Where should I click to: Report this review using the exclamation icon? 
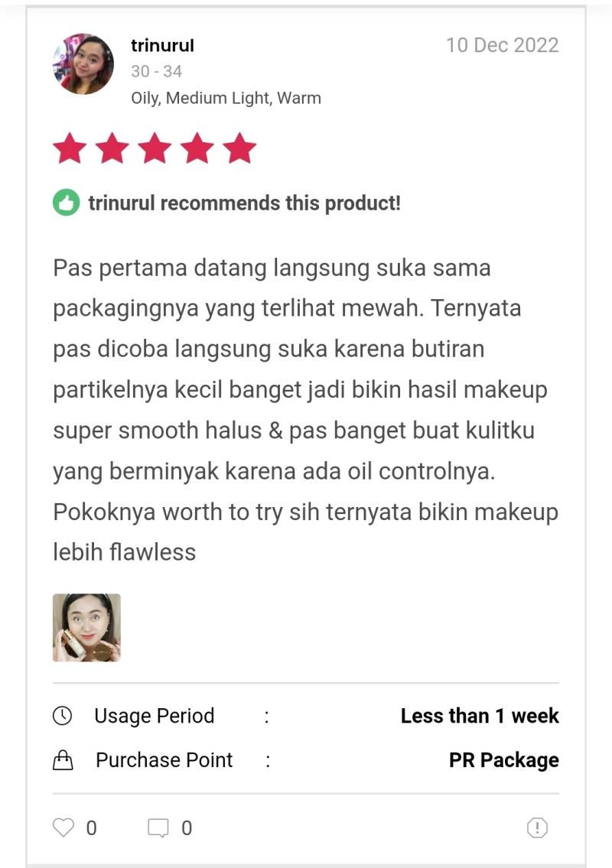tap(537, 827)
